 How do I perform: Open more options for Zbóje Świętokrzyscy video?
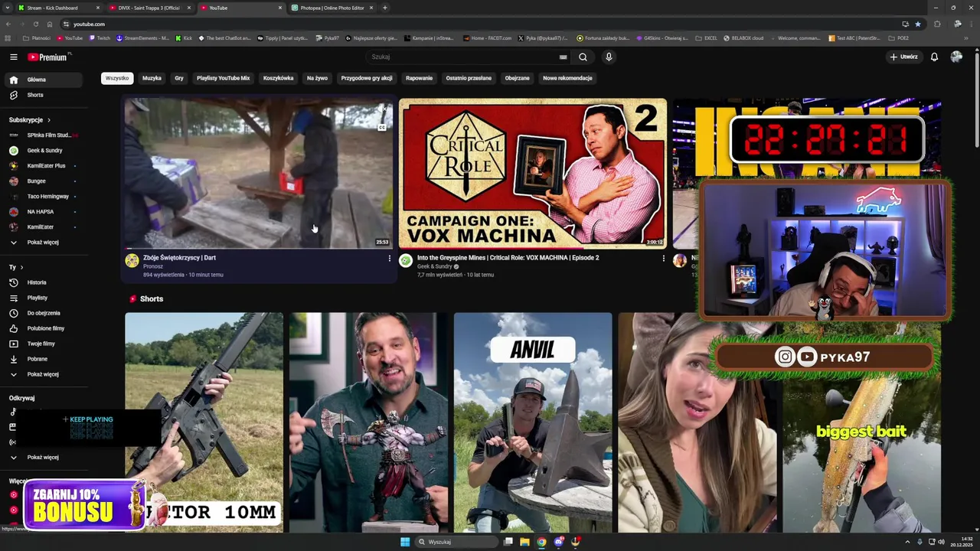click(389, 259)
